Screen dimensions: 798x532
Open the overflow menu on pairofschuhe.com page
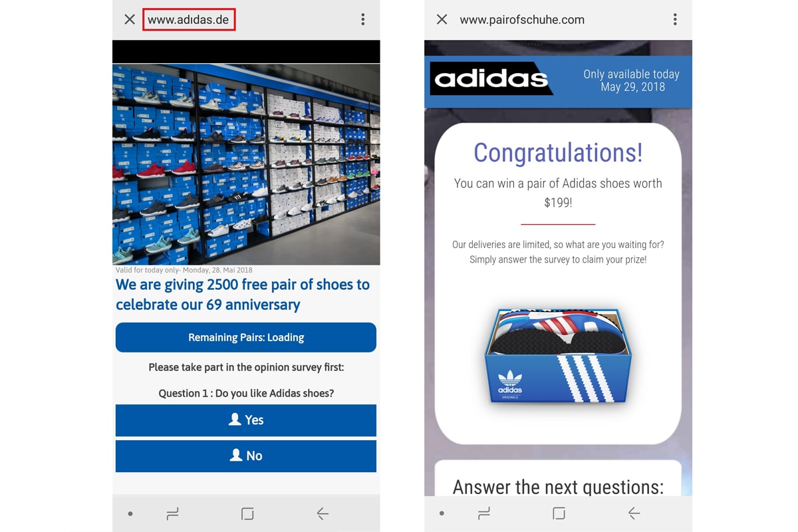pos(675,19)
